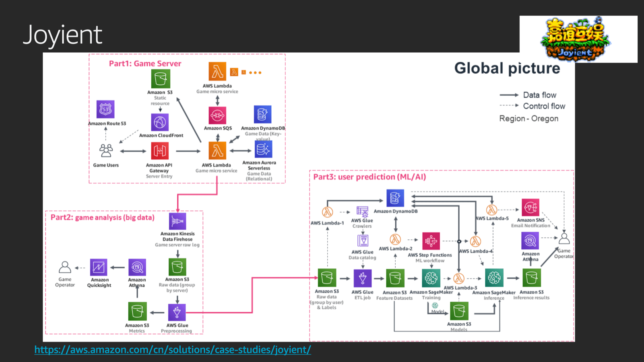
Task: Click the AWS Glue Crawlers icon
Action: (362, 212)
